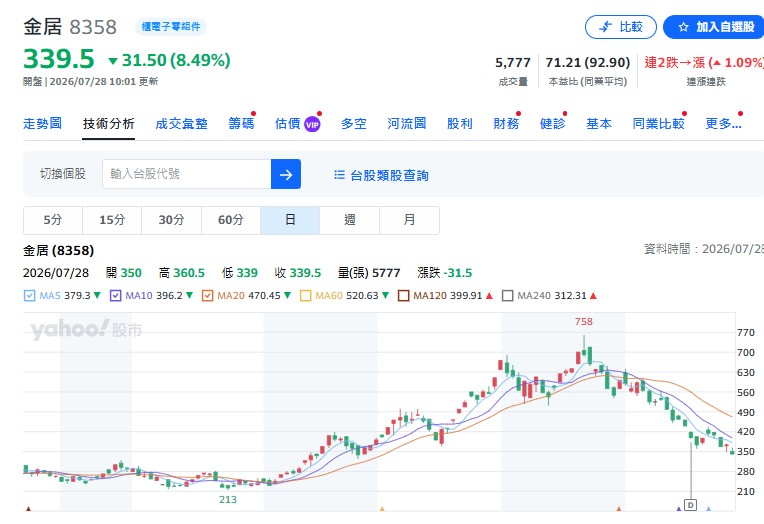Switch to 成交彙整 tab
764x524 pixels.
point(181,124)
